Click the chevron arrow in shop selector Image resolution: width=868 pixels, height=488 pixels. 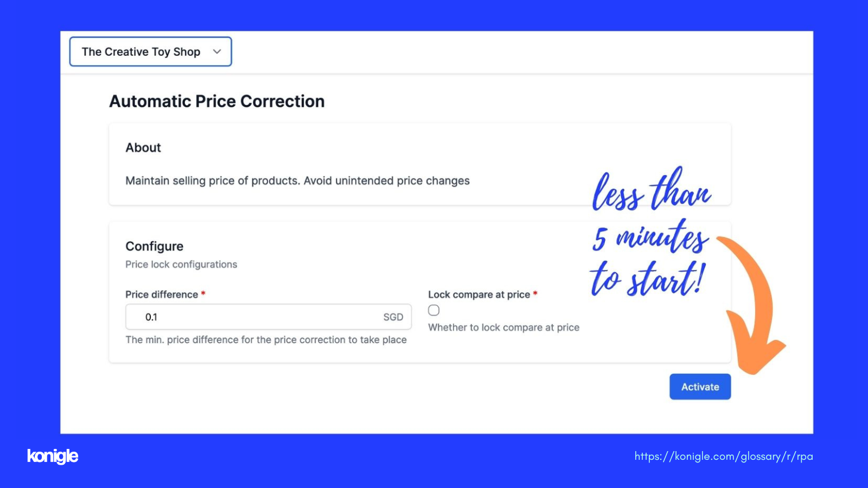(217, 52)
